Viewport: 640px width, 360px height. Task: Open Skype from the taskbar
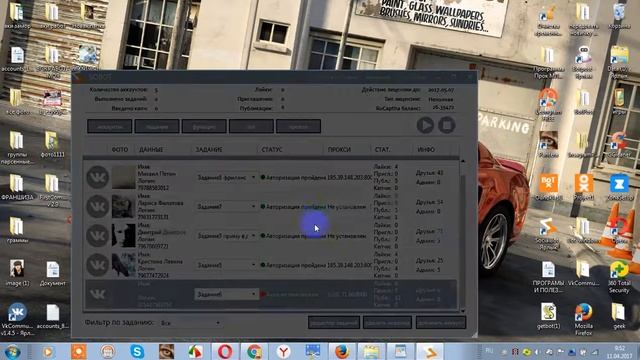pyautogui.click(x=137, y=351)
